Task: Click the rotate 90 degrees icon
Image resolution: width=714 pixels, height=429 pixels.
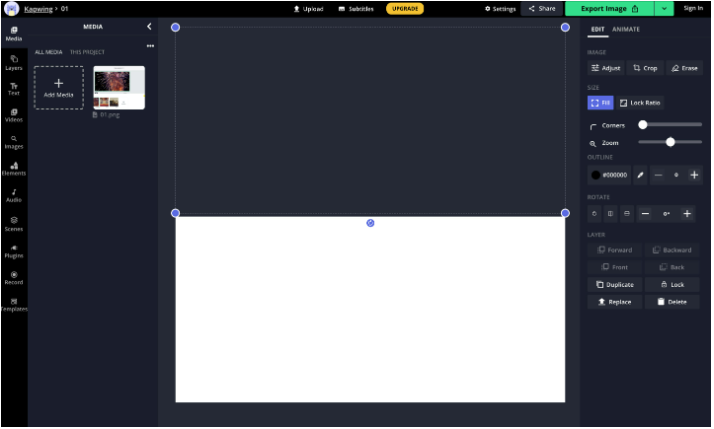Action: pos(594,214)
